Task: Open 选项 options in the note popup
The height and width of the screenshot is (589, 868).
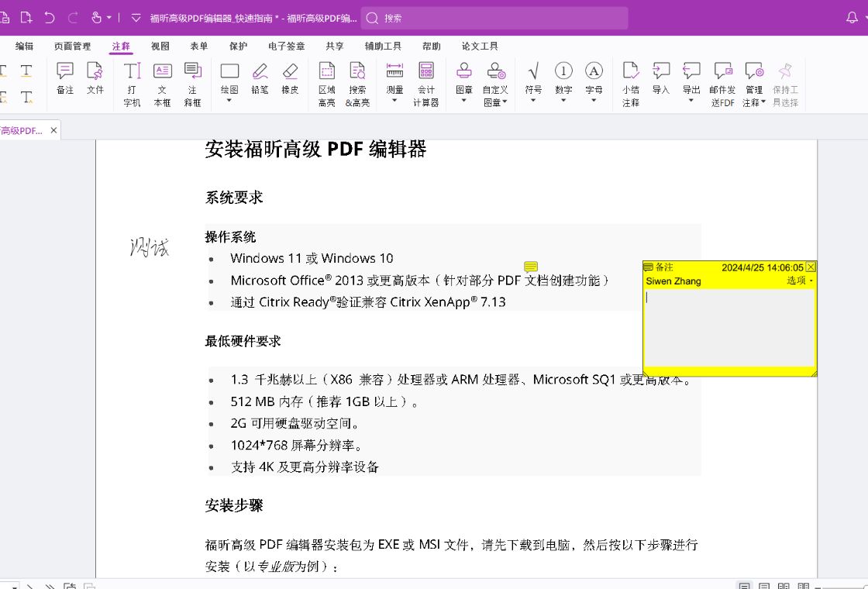Action: [x=800, y=281]
